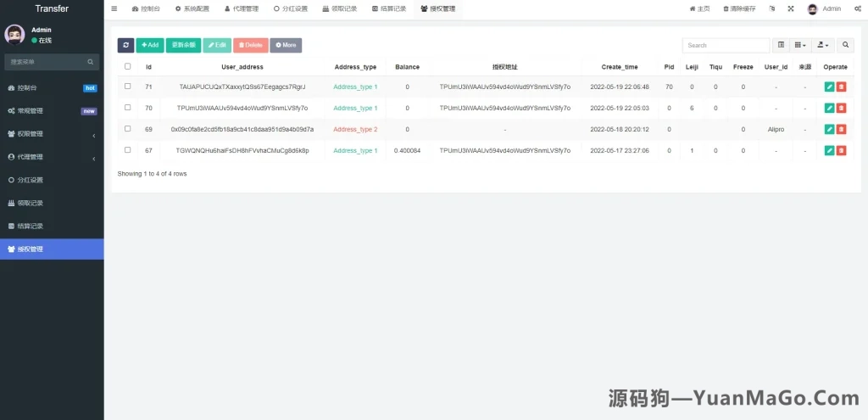Sort by the Create_time column header
868x420 pixels.
(x=620, y=67)
